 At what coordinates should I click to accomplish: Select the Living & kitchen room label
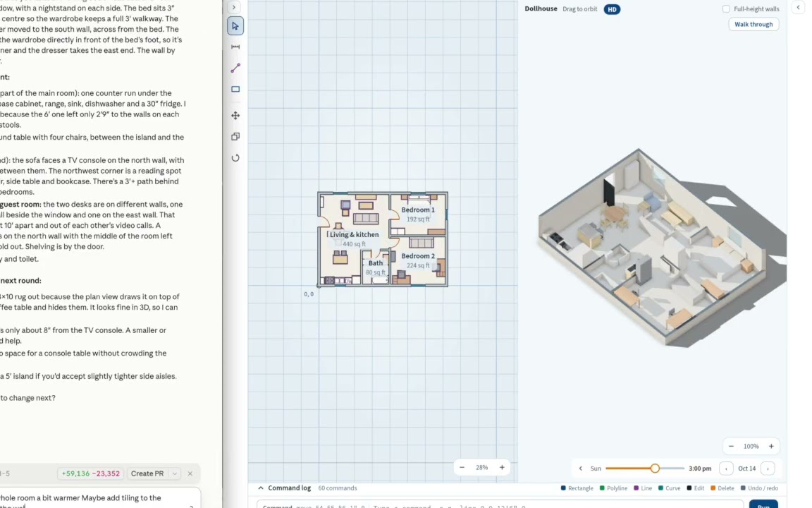click(355, 235)
